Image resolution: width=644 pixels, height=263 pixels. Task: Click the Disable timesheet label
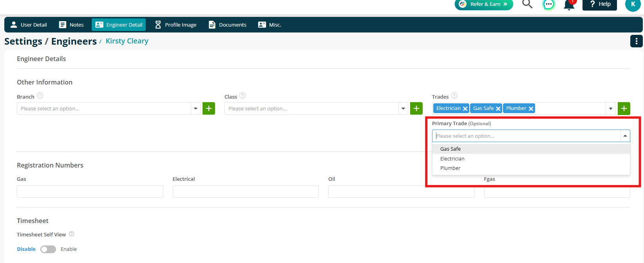26,249
